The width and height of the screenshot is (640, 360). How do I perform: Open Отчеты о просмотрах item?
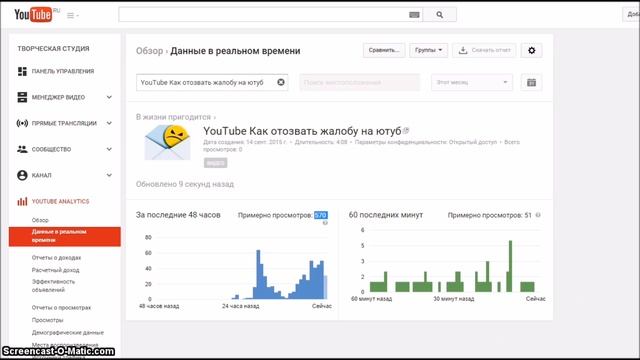click(61, 308)
